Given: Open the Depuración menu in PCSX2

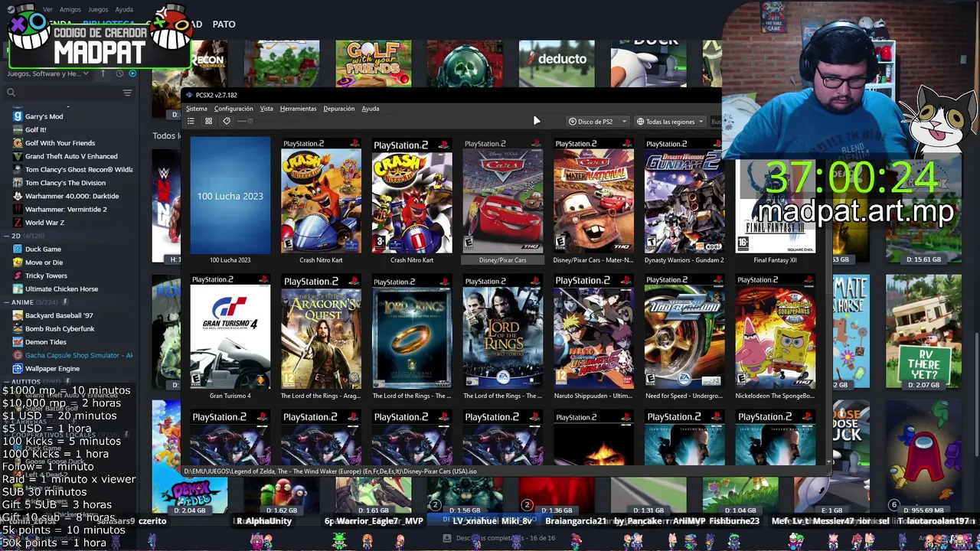Looking at the screenshot, I should [338, 109].
